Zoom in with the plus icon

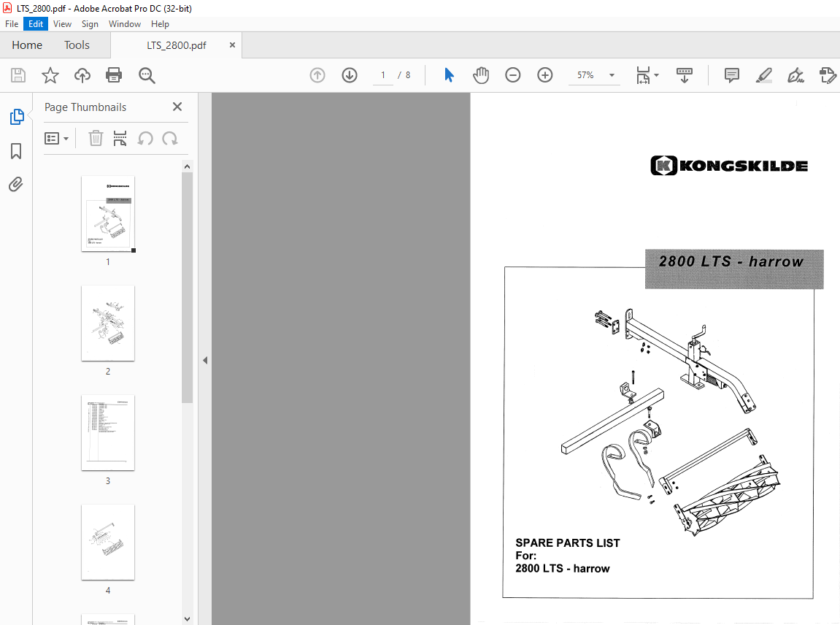[545, 75]
